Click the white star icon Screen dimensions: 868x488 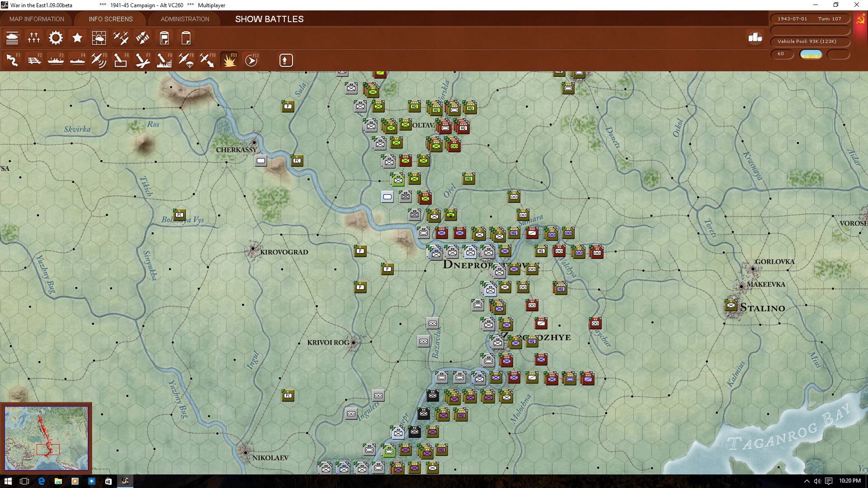coord(77,38)
